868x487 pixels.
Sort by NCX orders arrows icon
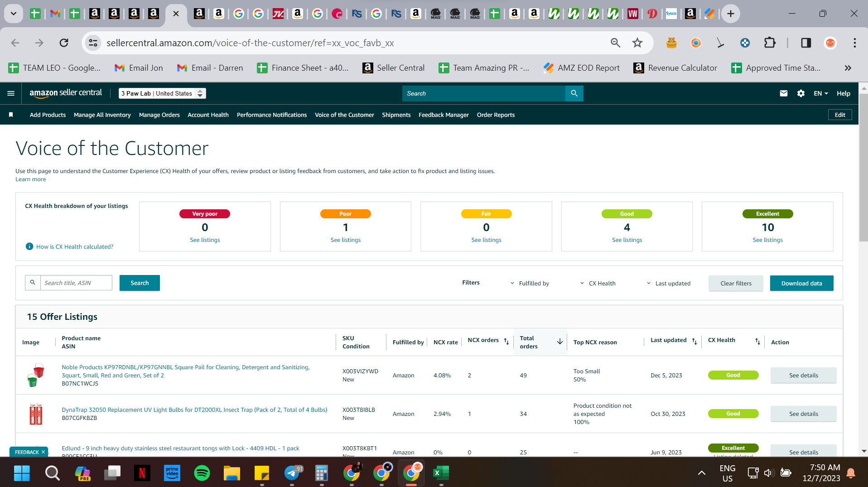click(506, 342)
